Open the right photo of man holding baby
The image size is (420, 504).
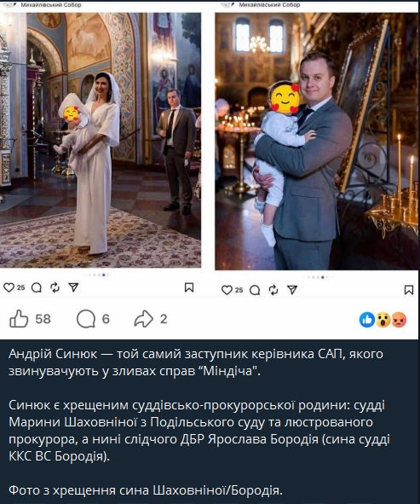(317, 142)
